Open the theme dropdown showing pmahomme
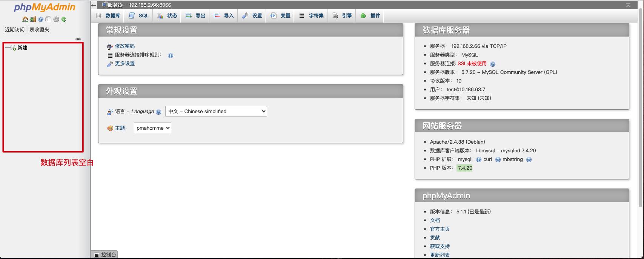The image size is (644, 259). [x=152, y=128]
